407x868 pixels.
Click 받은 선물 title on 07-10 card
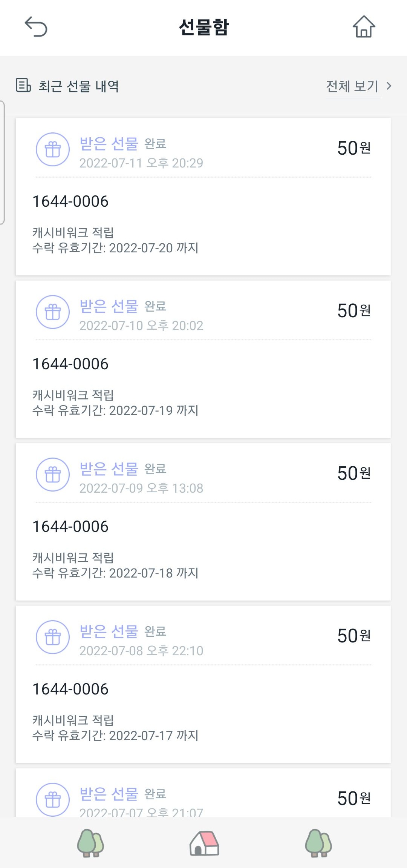[x=109, y=306]
